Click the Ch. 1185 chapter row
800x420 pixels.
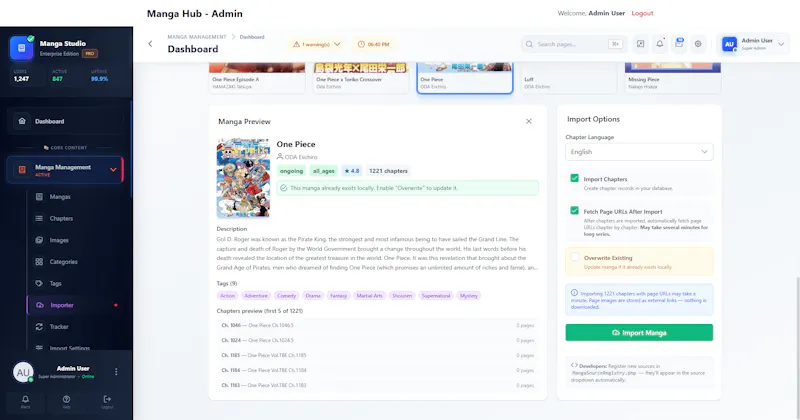pyautogui.click(x=378, y=355)
